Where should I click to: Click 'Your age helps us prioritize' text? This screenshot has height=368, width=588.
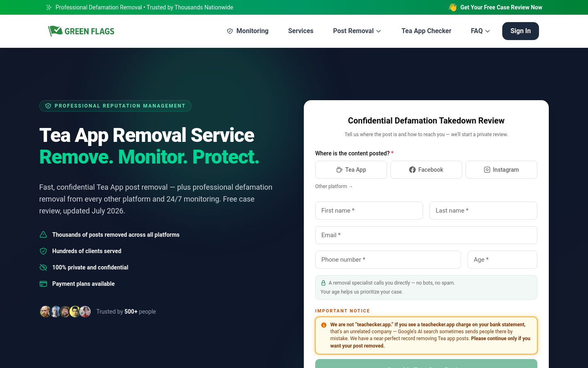coord(362,292)
